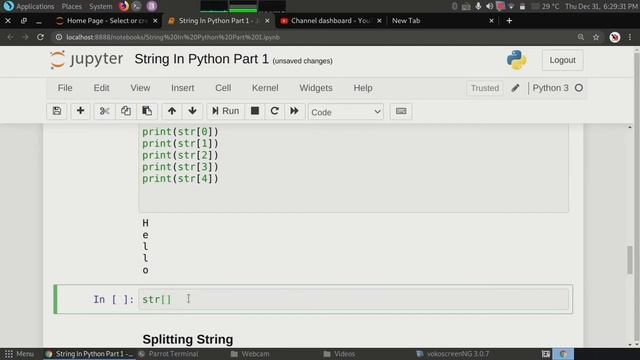640x360 pixels.
Task: Switch to Webcam window in taskbar
Action: tap(250, 354)
